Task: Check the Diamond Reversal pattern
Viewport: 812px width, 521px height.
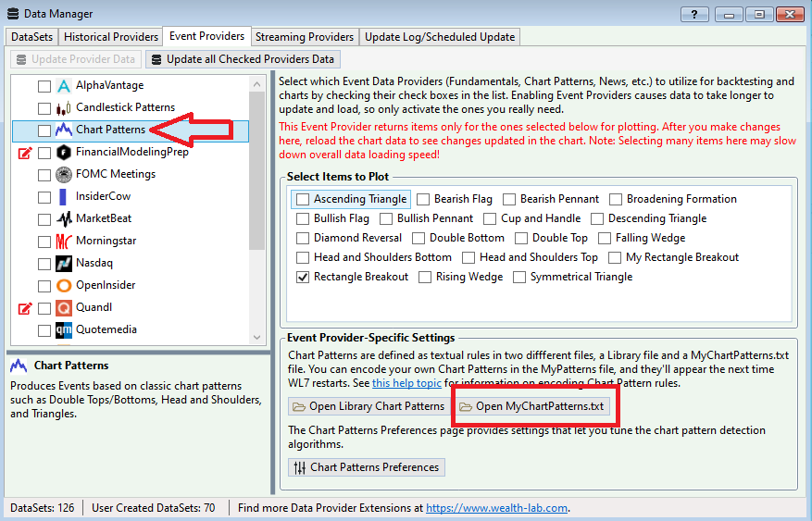Action: coord(303,238)
